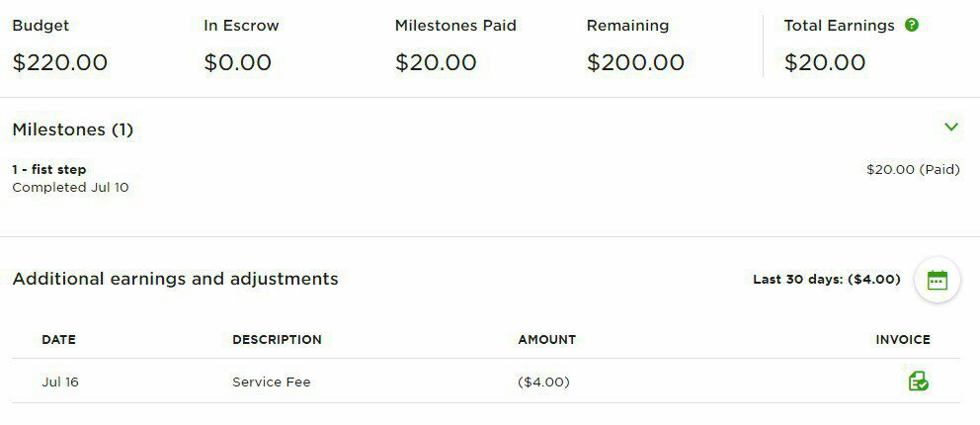The width and height of the screenshot is (980, 425).
Task: Click the Milestones Paid $20.00 value
Action: click(x=436, y=62)
